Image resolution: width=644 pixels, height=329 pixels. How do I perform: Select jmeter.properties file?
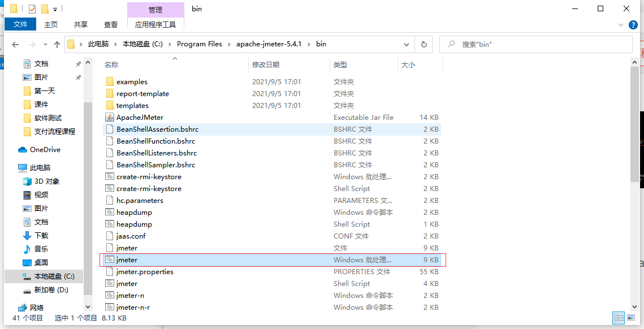[271, 271]
